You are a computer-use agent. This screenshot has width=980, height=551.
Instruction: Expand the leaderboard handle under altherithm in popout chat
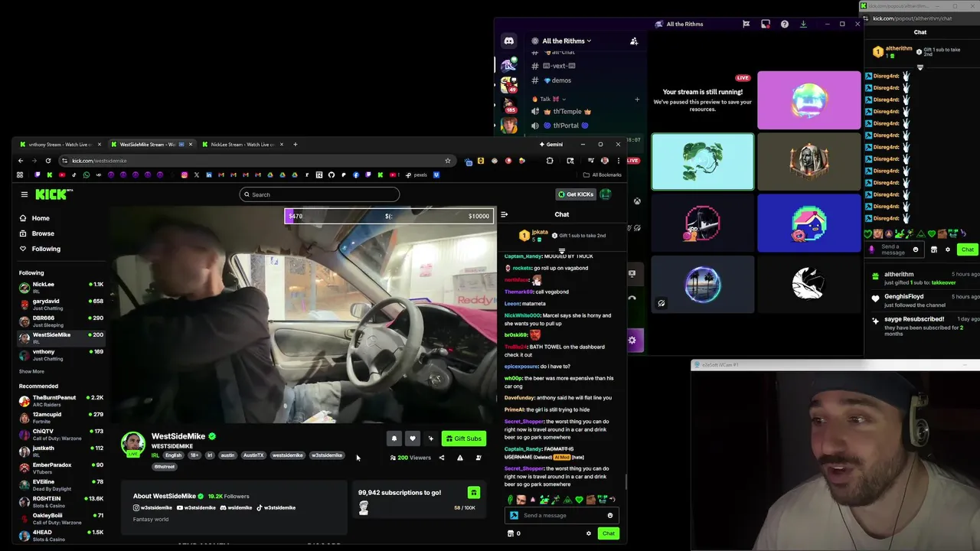click(920, 67)
